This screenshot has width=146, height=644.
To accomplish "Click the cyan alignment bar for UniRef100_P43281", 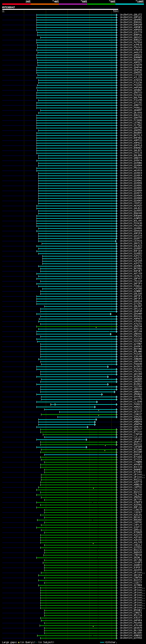I will (x=77, y=95).
